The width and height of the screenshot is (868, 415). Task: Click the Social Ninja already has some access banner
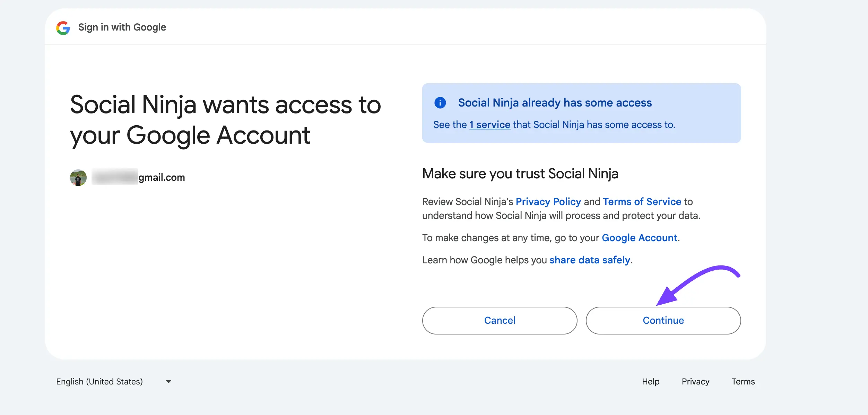pyautogui.click(x=555, y=103)
